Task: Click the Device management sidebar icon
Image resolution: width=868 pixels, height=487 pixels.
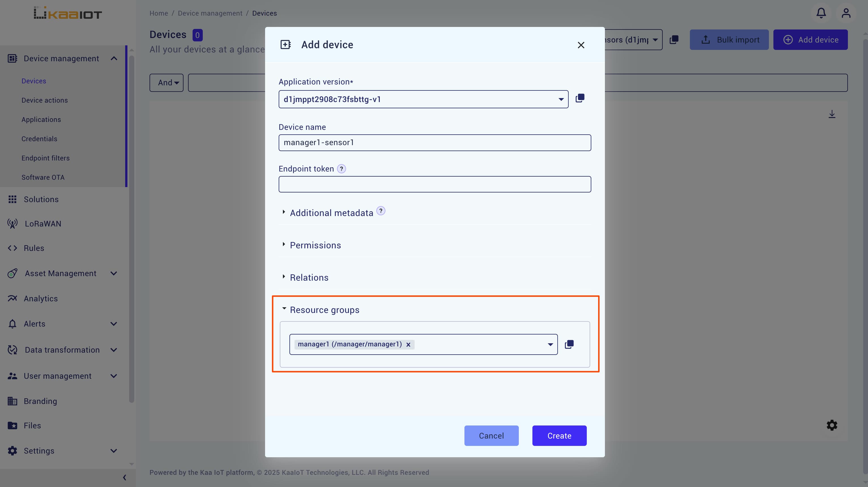Action: pyautogui.click(x=12, y=59)
